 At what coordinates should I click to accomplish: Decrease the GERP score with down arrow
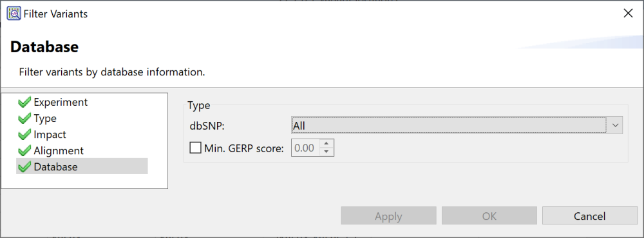coord(326,152)
